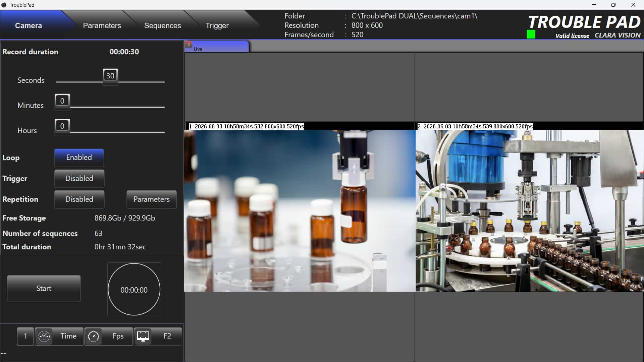Toggle the Loop Enabled button
The height and width of the screenshot is (362, 644).
[x=79, y=158]
